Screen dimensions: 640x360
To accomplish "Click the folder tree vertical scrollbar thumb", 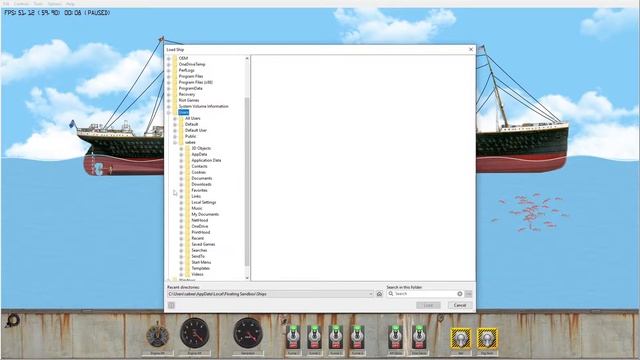I will (x=247, y=182).
